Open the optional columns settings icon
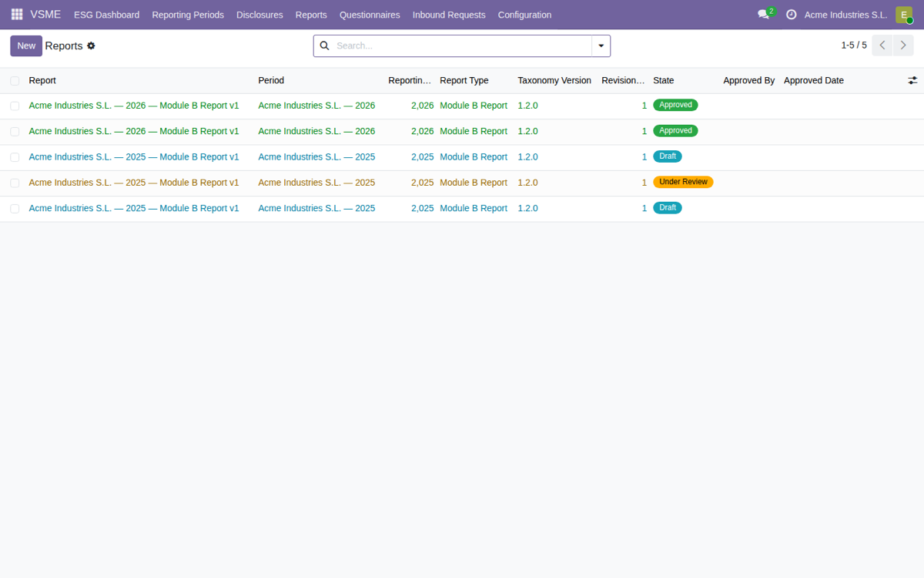This screenshot has width=924, height=578. pos(912,80)
